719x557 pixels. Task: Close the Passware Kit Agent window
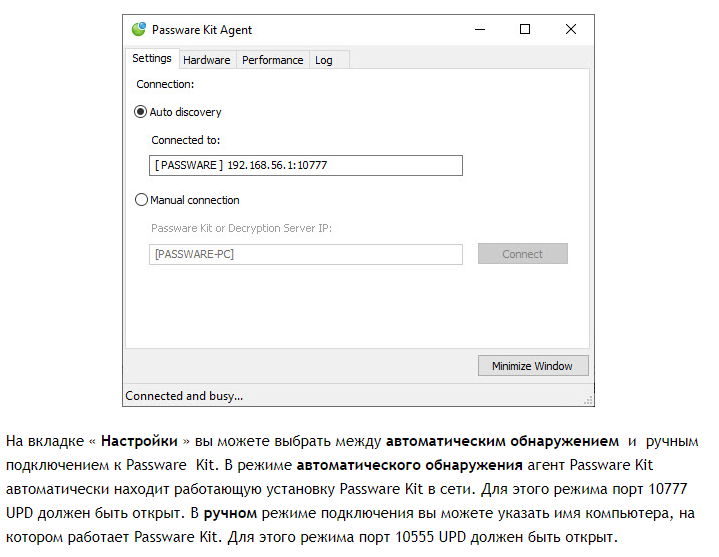pos(571,30)
